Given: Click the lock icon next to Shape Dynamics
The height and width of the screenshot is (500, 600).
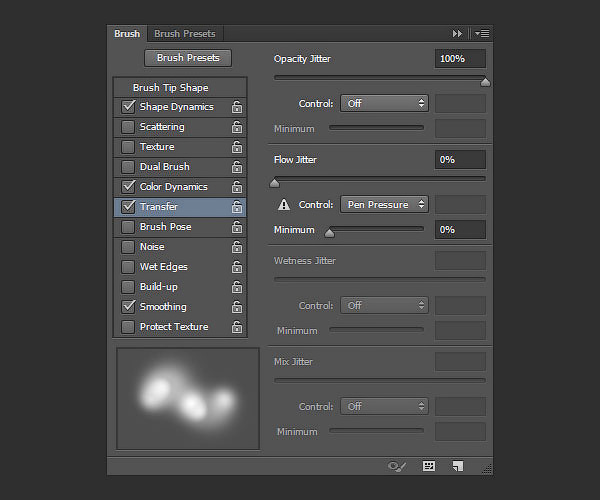Looking at the screenshot, I should pos(237,107).
